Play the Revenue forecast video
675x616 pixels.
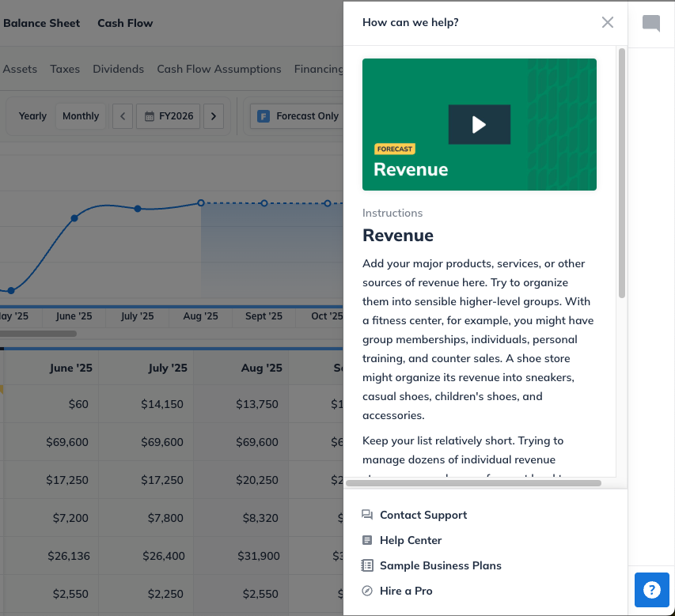point(479,124)
